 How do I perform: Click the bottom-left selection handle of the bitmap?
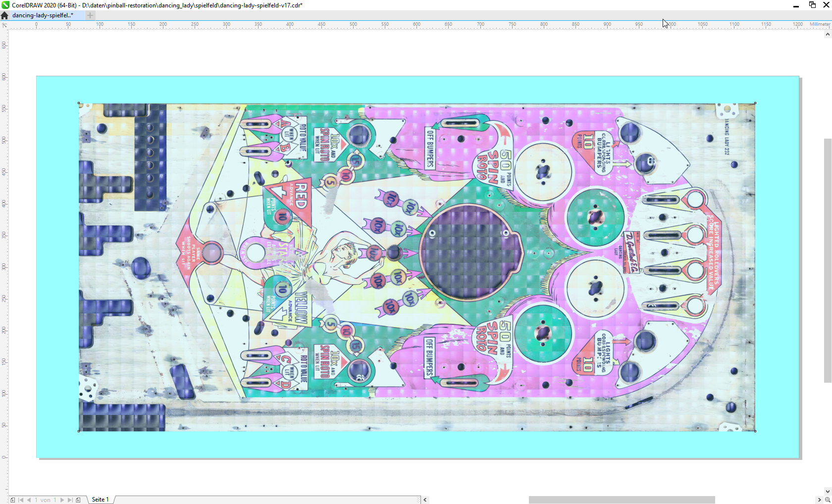pyautogui.click(x=79, y=431)
